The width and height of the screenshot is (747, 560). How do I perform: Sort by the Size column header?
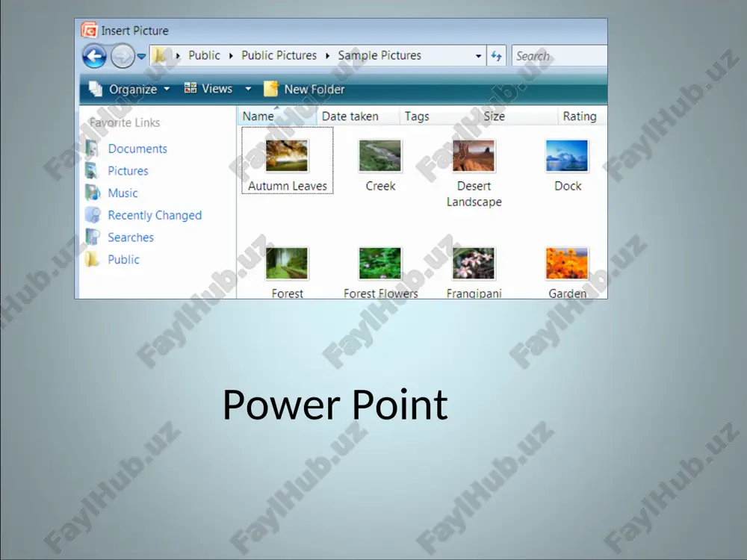point(518,116)
